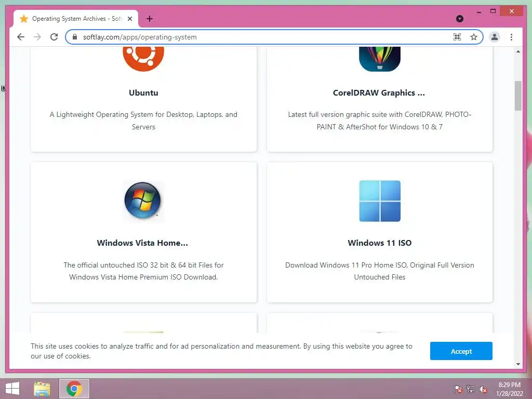
Task: Open the QR code icon in the address bar
Action: (x=457, y=37)
